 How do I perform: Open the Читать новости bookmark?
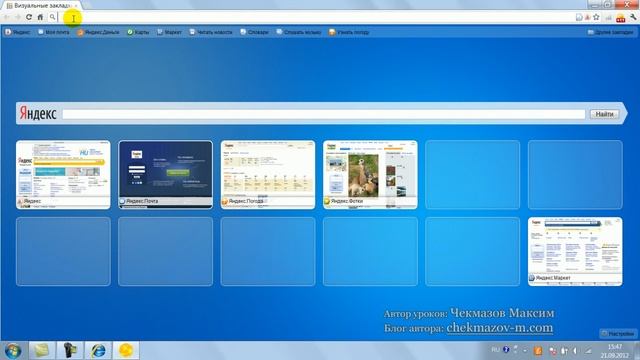click(211, 32)
